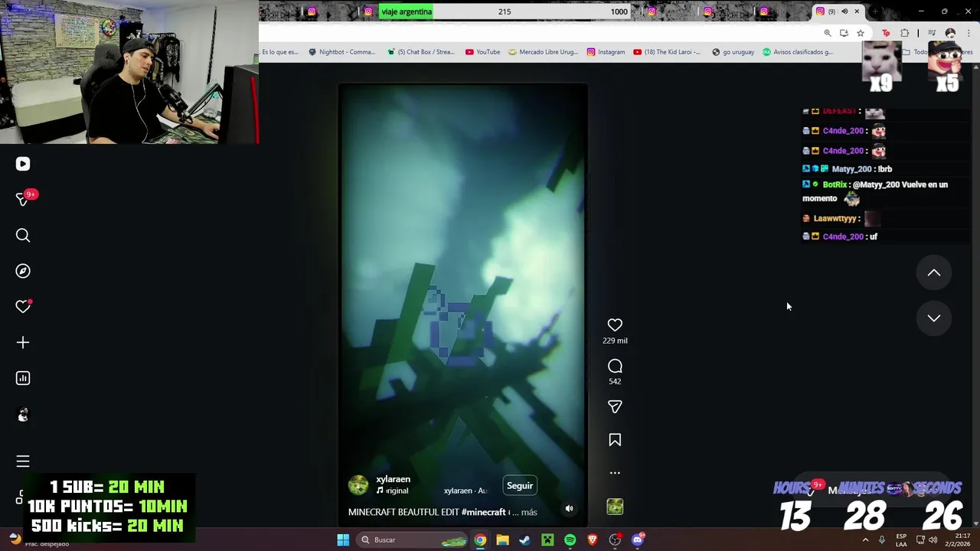Open the tray volume speaker icon

coord(933,540)
